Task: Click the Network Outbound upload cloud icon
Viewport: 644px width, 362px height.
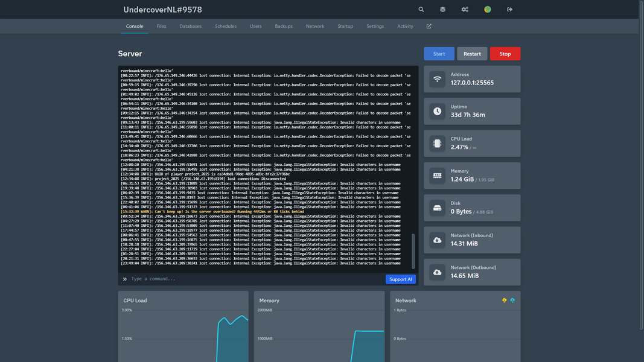Action: [438, 272]
